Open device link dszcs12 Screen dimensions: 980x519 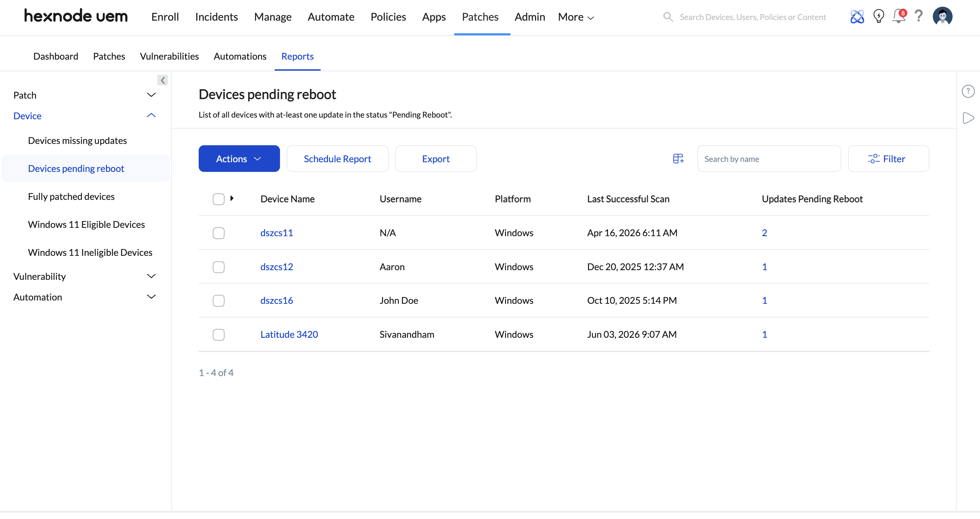(277, 266)
